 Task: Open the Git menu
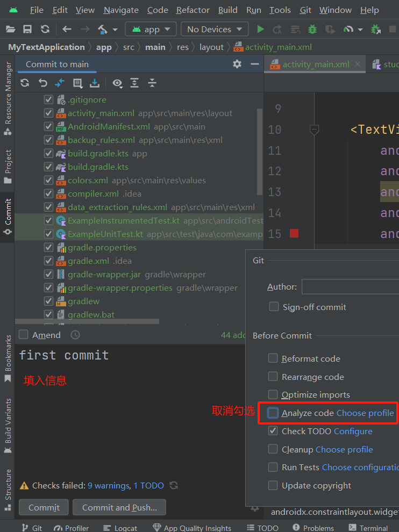point(305,10)
